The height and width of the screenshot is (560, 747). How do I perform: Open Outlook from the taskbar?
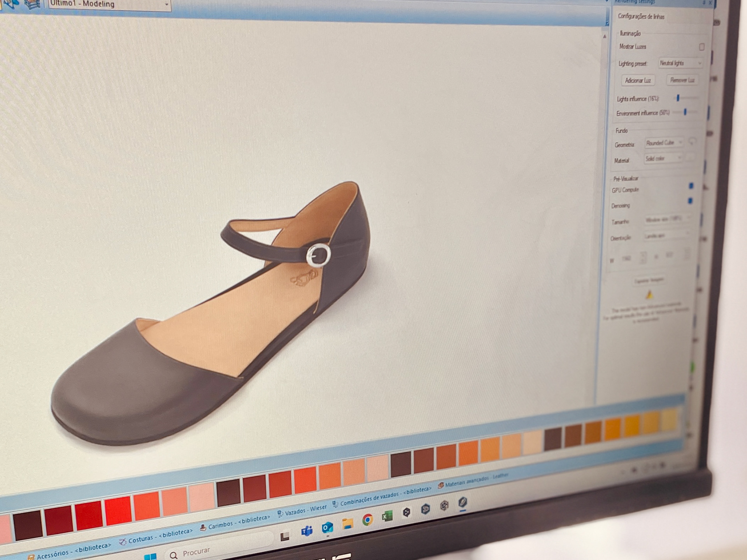click(328, 527)
